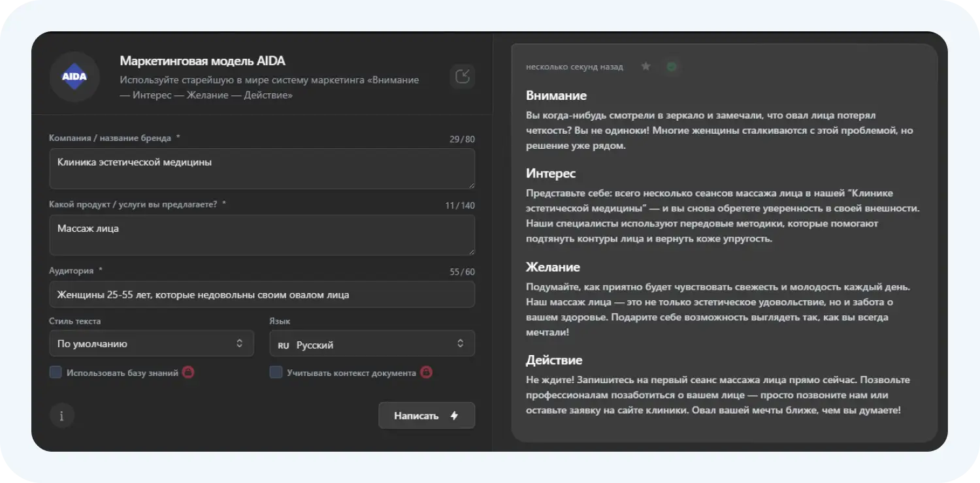The height and width of the screenshot is (483, 980).
Task: Open the «Стиль текста» dropdown
Action: pyautogui.click(x=151, y=343)
